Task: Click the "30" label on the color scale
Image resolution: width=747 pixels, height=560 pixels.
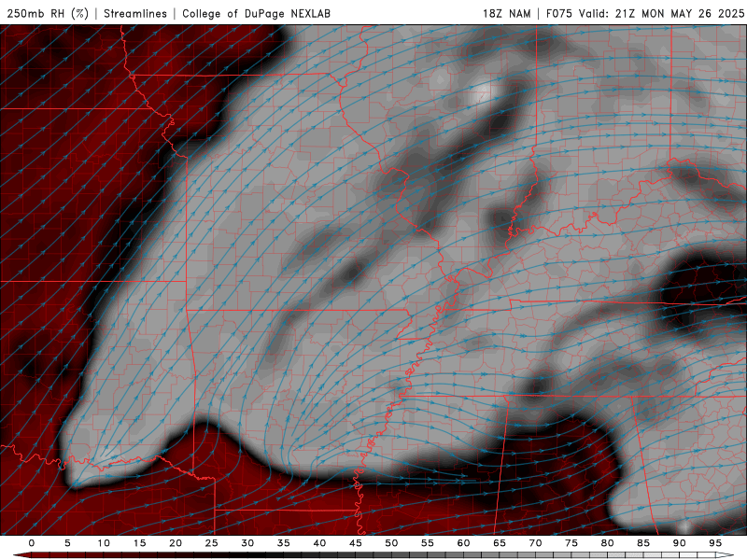Action: click(x=247, y=543)
